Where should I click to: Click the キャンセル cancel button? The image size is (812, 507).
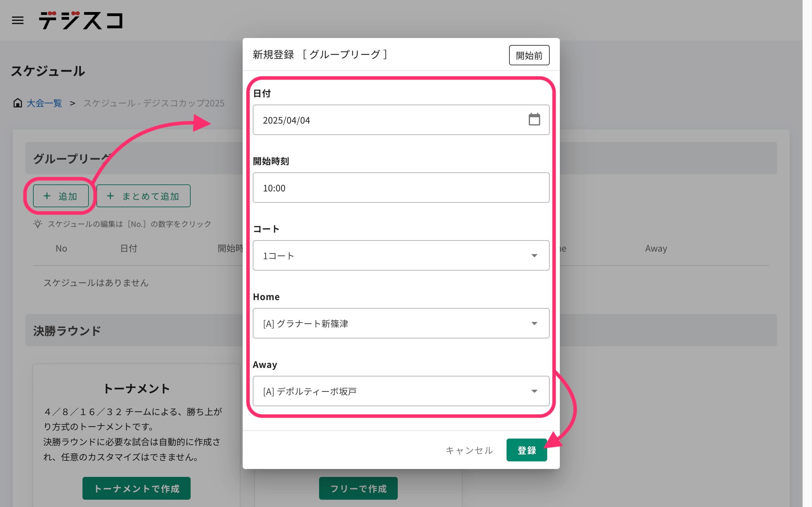point(469,450)
